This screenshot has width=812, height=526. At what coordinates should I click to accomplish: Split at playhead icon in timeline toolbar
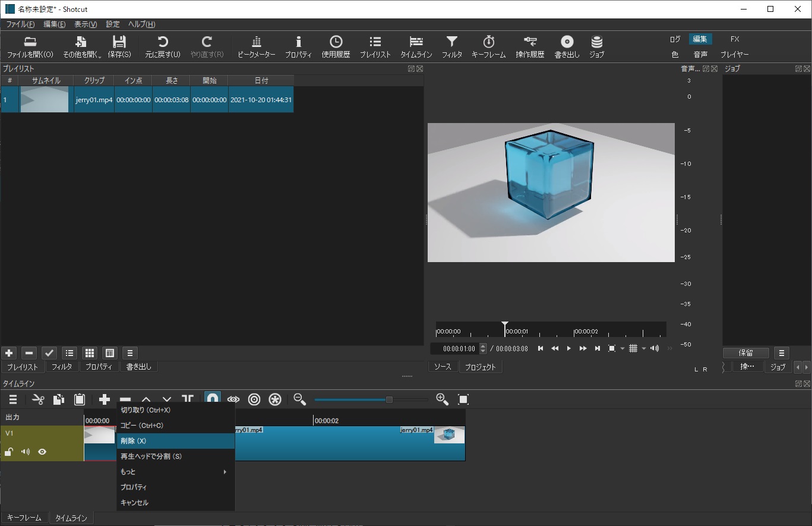[188, 399]
